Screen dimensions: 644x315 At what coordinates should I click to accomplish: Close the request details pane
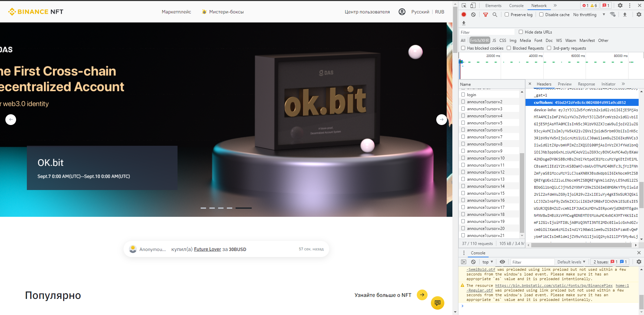[x=530, y=84]
